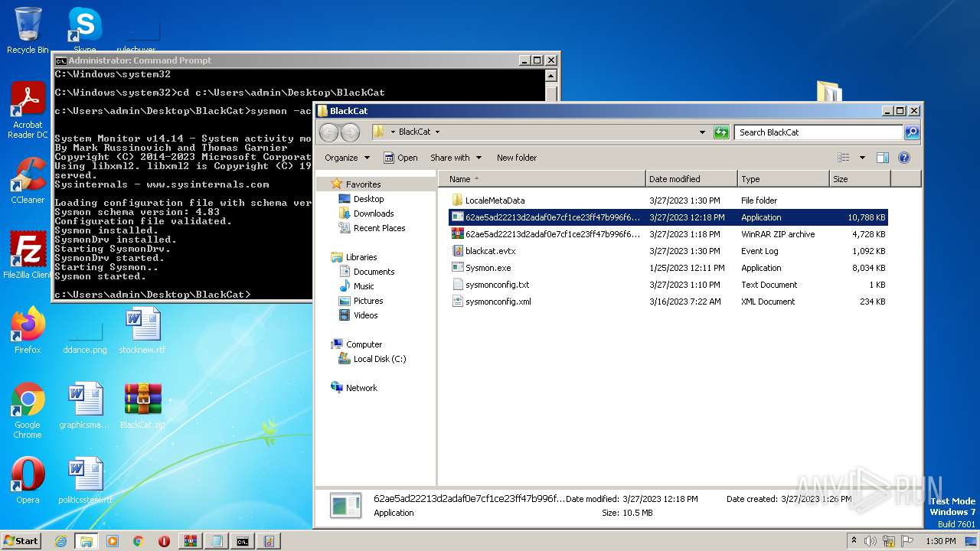Show hidden tray icons arrow

click(854, 540)
